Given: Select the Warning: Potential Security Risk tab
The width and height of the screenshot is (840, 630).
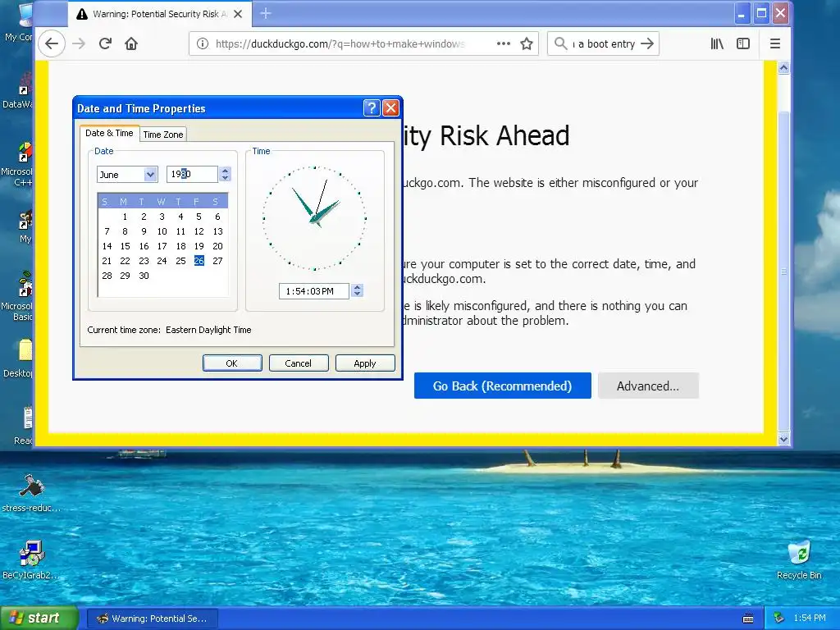Looking at the screenshot, I should [x=158, y=14].
